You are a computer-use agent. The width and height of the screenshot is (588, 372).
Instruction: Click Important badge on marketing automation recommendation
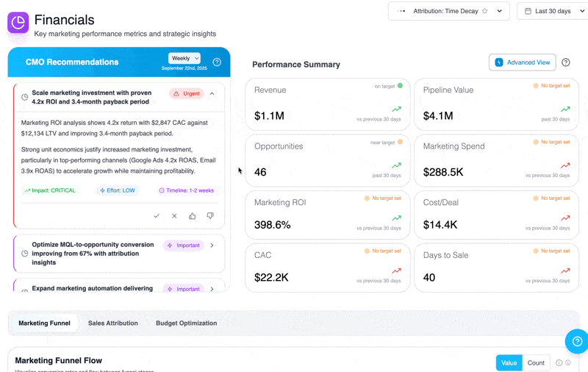(x=183, y=289)
